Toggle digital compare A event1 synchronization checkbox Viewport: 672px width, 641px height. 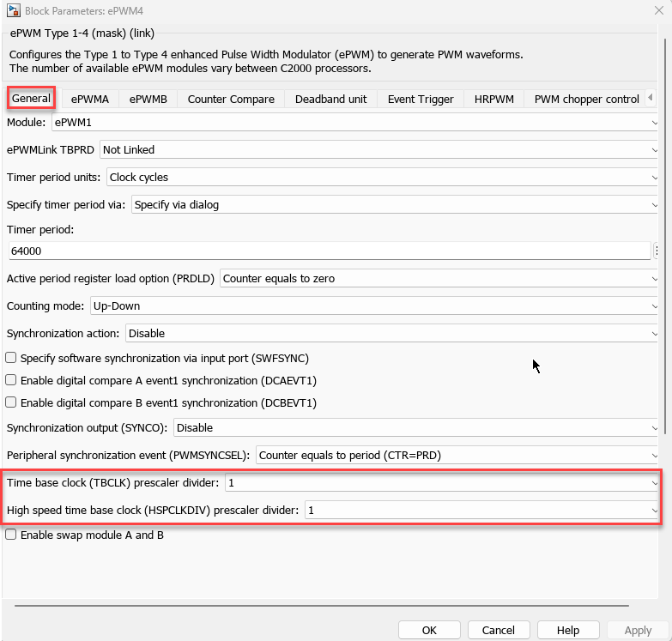pos(10,380)
